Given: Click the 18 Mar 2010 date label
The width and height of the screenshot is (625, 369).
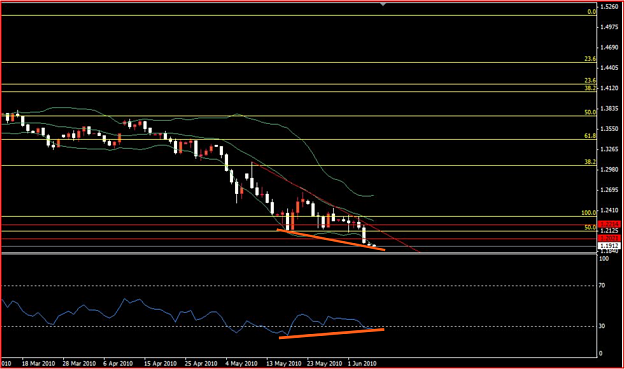Looking at the screenshot, I should [x=39, y=364].
